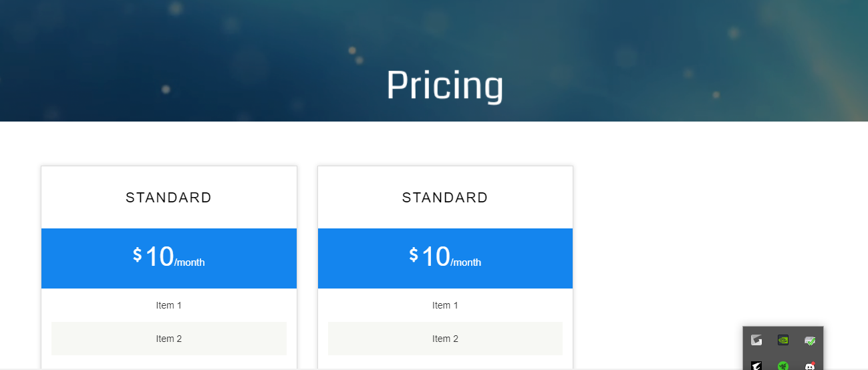Select the first card's STANDARD title
868x370 pixels.
pyautogui.click(x=168, y=198)
